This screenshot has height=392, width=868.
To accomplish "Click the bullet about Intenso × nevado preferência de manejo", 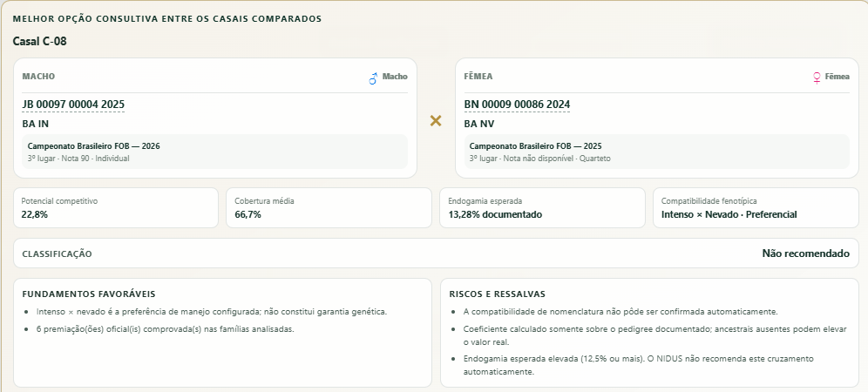I will 212,312.
